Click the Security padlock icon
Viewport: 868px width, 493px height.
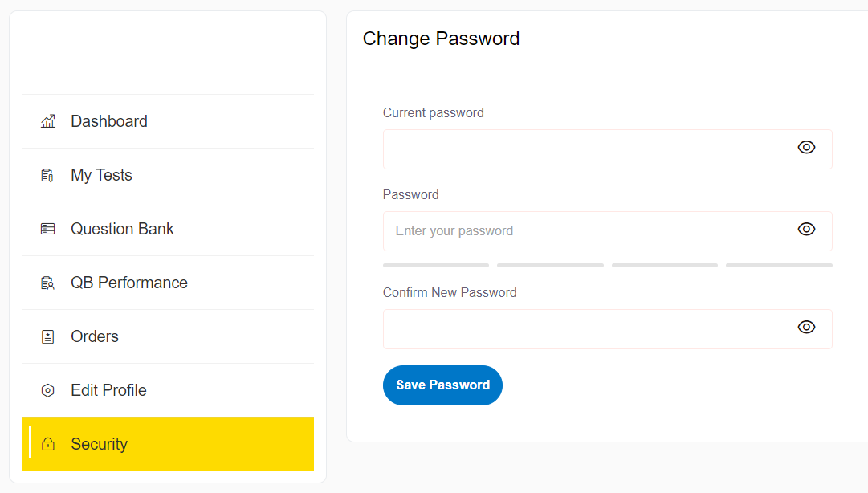tap(48, 444)
